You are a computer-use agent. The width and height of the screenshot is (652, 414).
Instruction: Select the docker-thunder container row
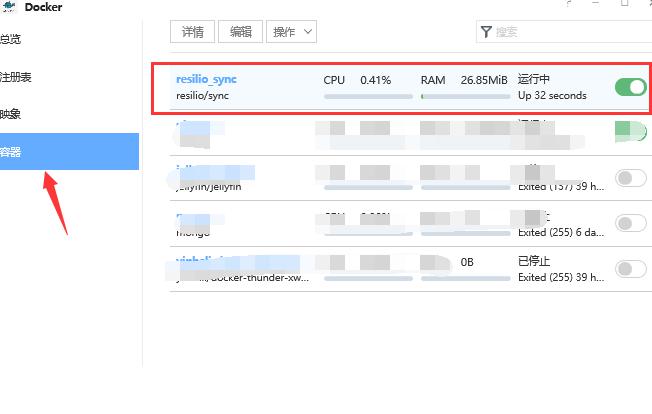point(240,268)
